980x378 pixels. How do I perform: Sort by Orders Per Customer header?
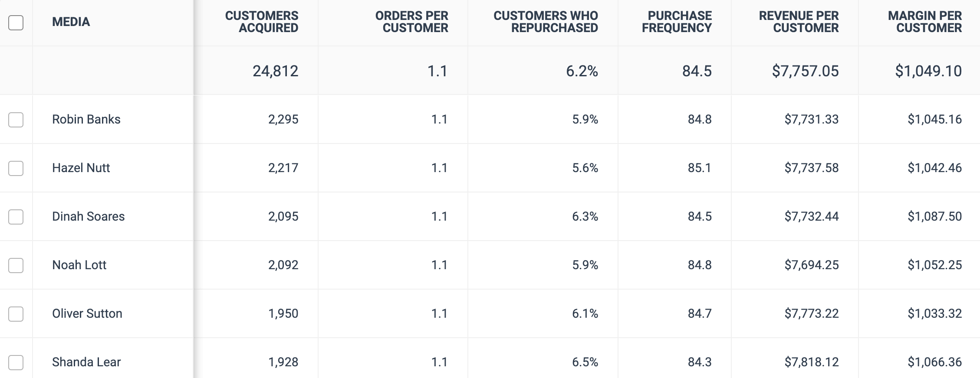point(411,22)
